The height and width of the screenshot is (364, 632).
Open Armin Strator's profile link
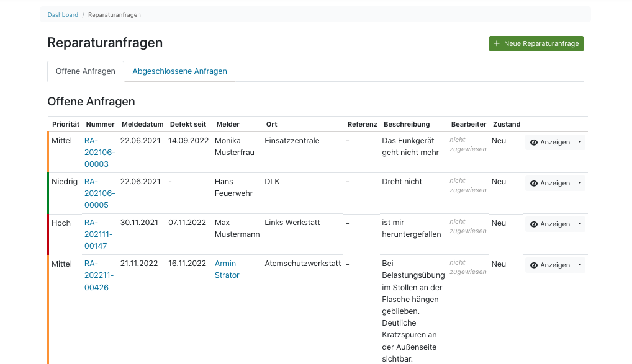click(227, 269)
